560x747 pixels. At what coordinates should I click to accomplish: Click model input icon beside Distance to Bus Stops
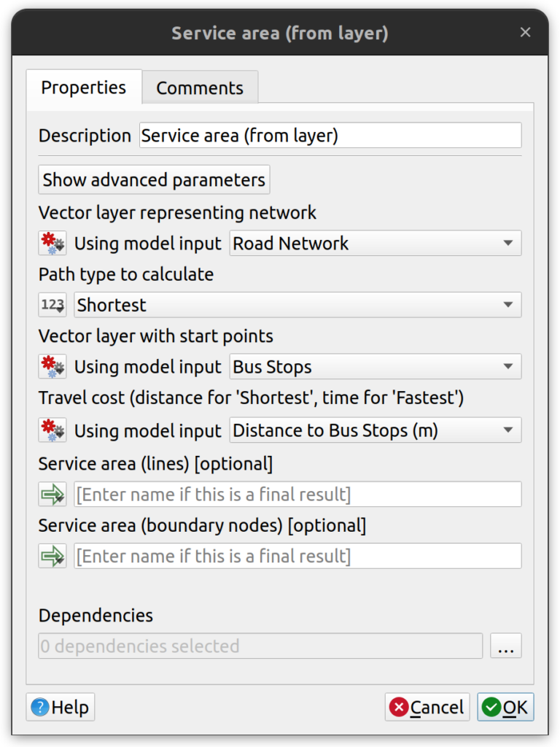click(x=52, y=430)
